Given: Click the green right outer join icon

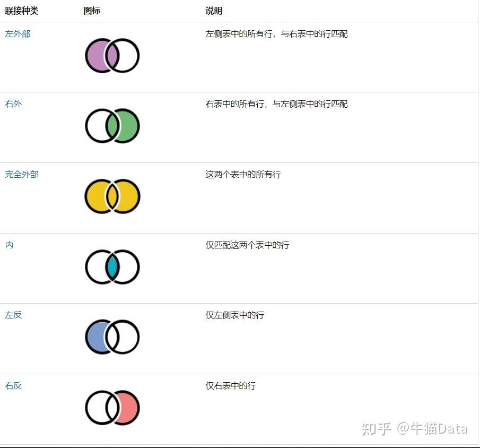Looking at the screenshot, I should (x=112, y=126).
